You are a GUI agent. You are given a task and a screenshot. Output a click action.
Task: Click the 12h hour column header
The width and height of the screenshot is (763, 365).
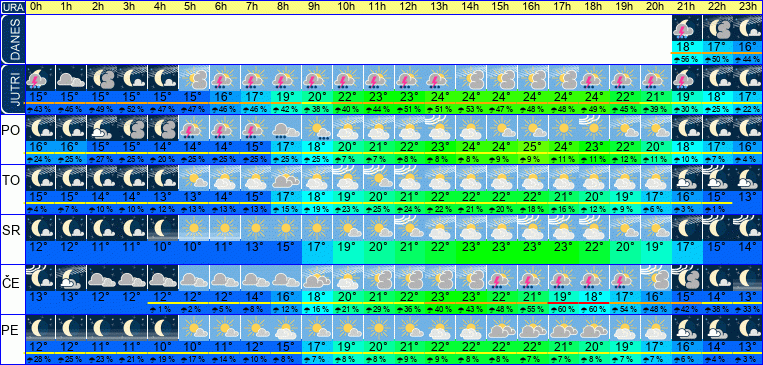tap(409, 7)
